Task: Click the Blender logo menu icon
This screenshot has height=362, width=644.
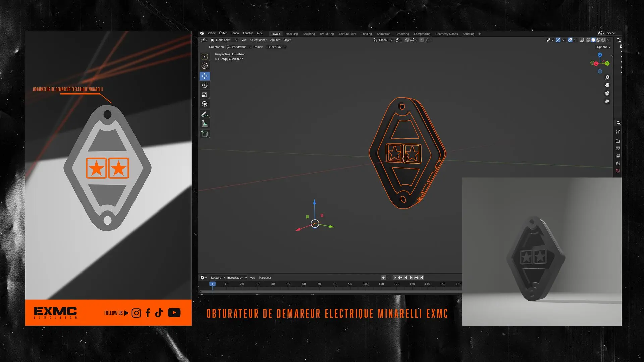Action: [202, 33]
